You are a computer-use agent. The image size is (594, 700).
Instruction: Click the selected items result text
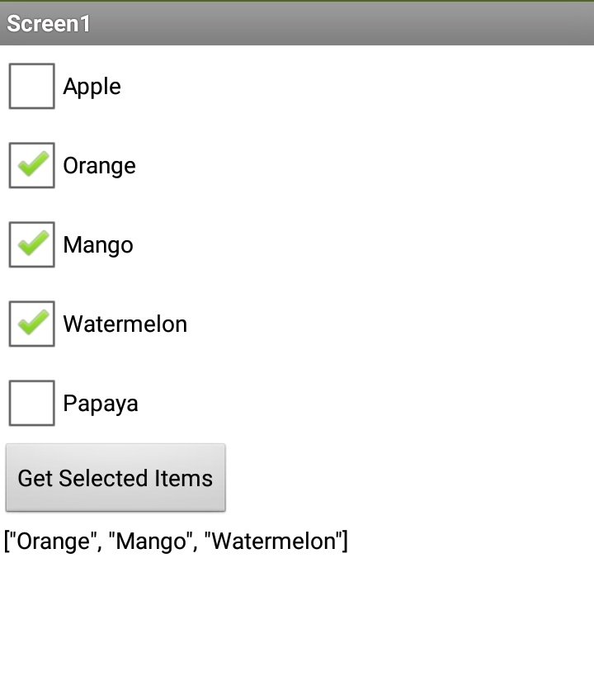click(176, 542)
